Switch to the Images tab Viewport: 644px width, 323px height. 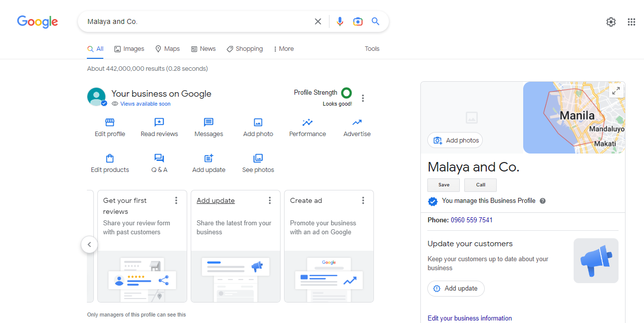pos(129,49)
